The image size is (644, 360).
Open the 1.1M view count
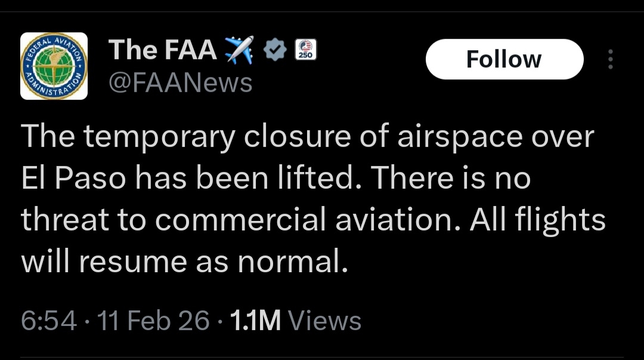coord(255,321)
